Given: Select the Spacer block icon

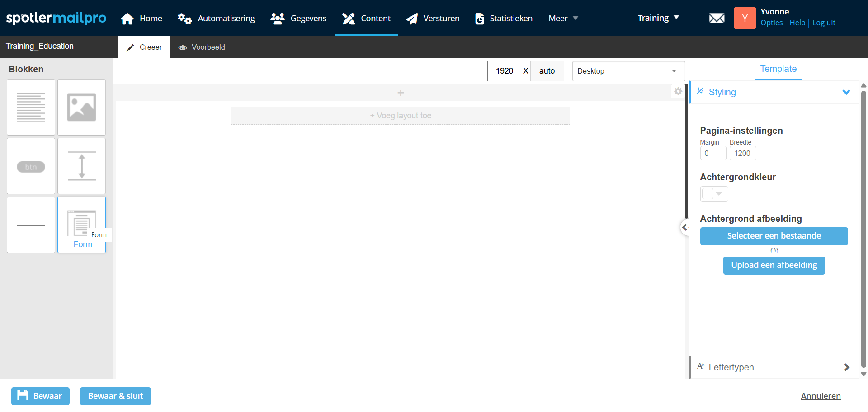Looking at the screenshot, I should coord(81,166).
